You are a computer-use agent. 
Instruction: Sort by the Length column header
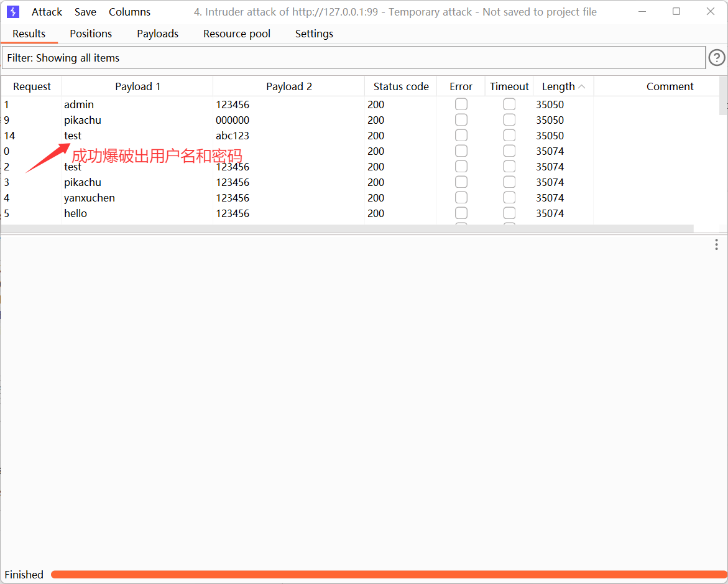tap(563, 86)
